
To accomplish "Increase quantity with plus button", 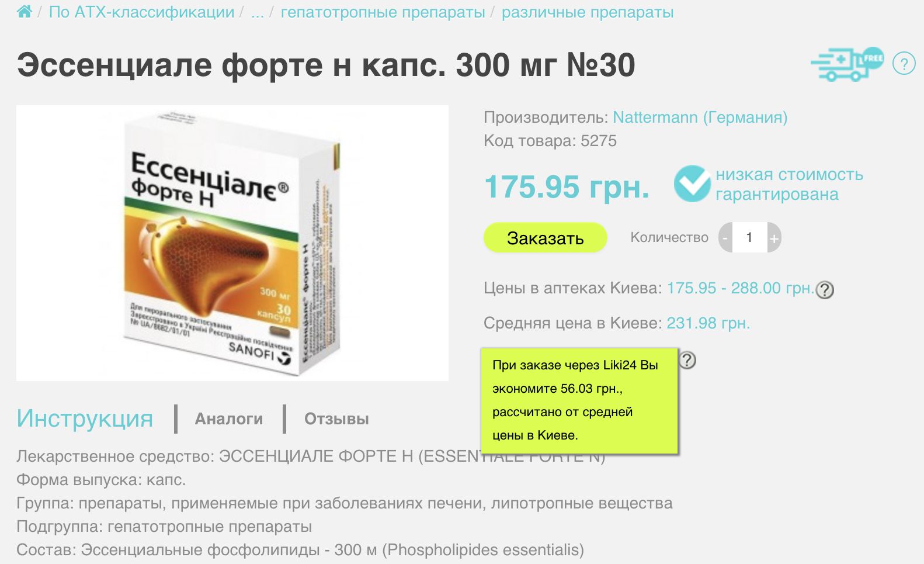I will tap(774, 238).
